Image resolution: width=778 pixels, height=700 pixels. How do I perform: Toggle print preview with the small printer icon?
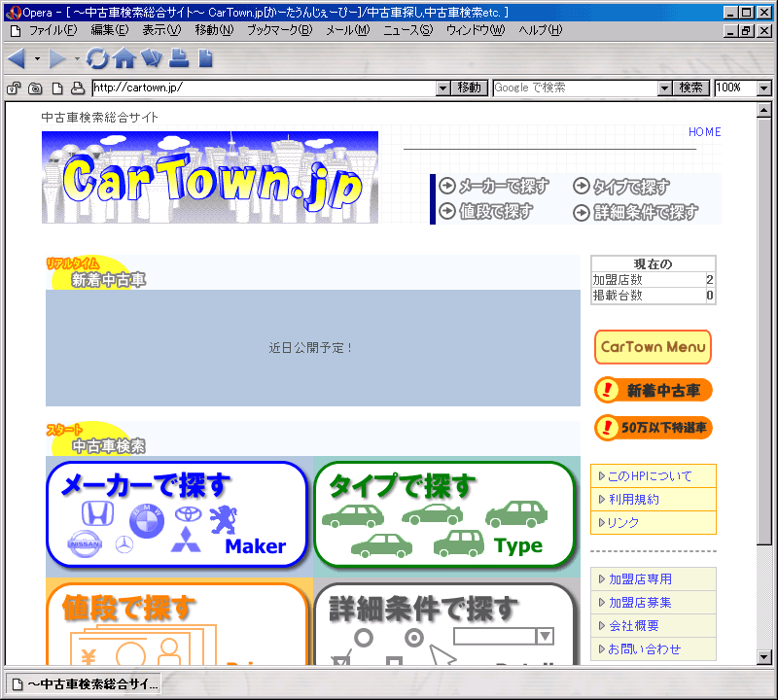(x=78, y=88)
